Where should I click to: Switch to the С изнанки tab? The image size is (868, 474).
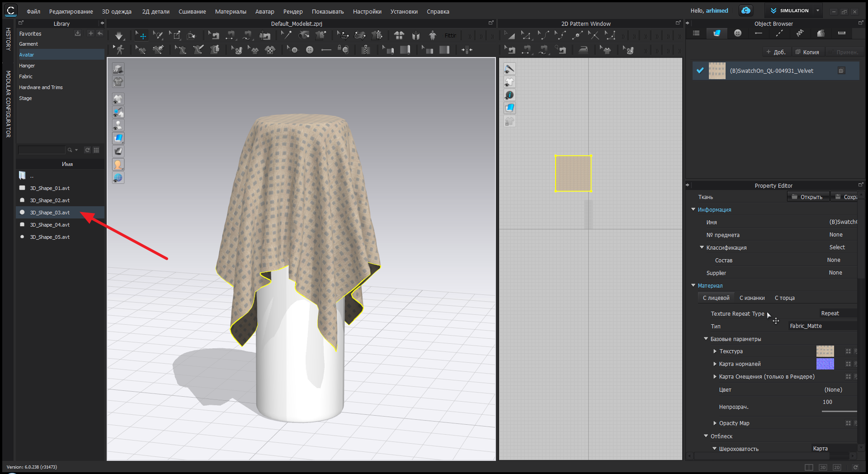752,298
